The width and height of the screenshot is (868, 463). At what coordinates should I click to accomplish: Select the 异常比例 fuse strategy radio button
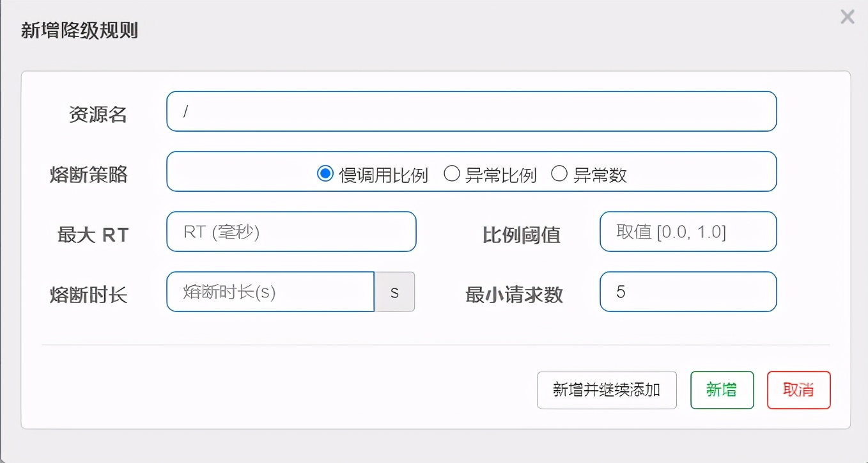pos(451,173)
